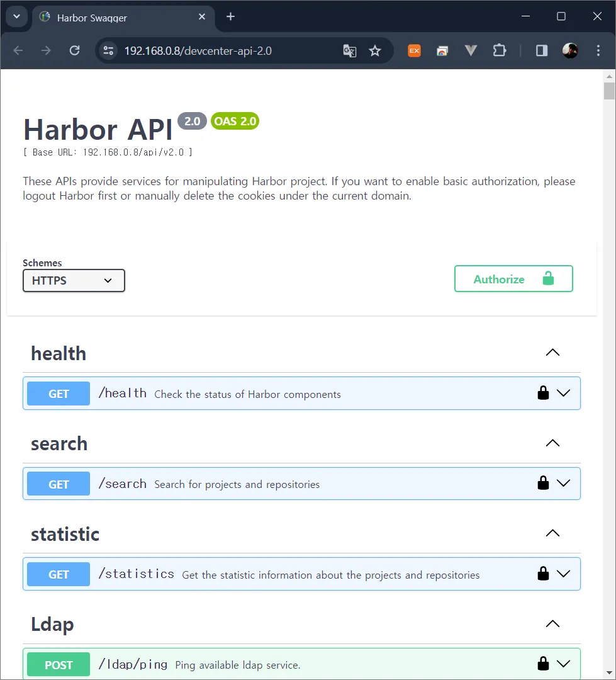Click the GET badge for /health

tap(59, 394)
